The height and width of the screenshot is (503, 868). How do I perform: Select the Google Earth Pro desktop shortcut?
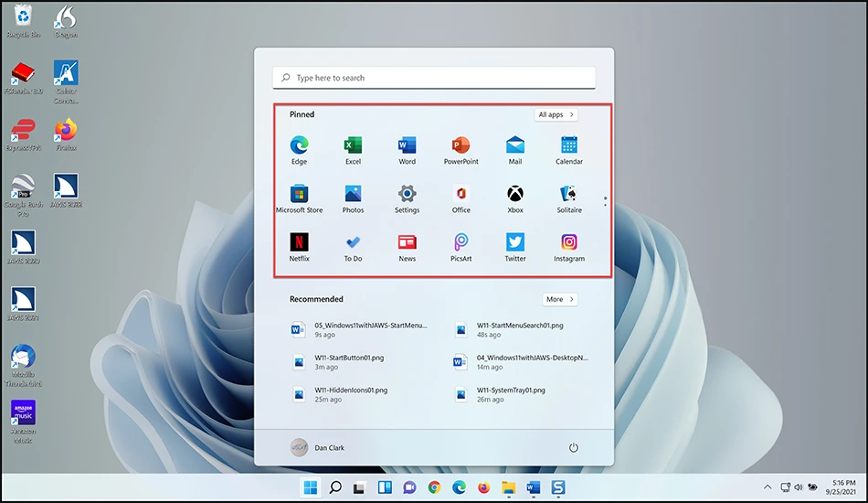coord(23,196)
